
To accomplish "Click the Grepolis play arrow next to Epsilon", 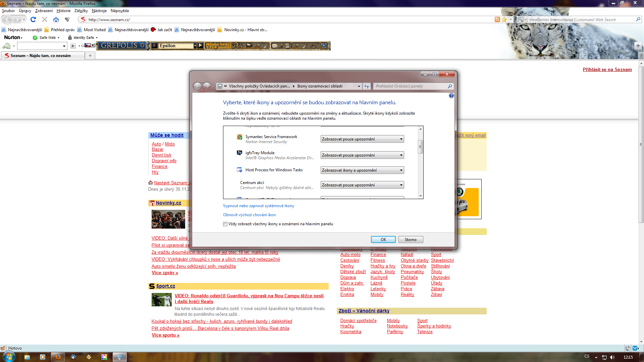I will click(200, 46).
